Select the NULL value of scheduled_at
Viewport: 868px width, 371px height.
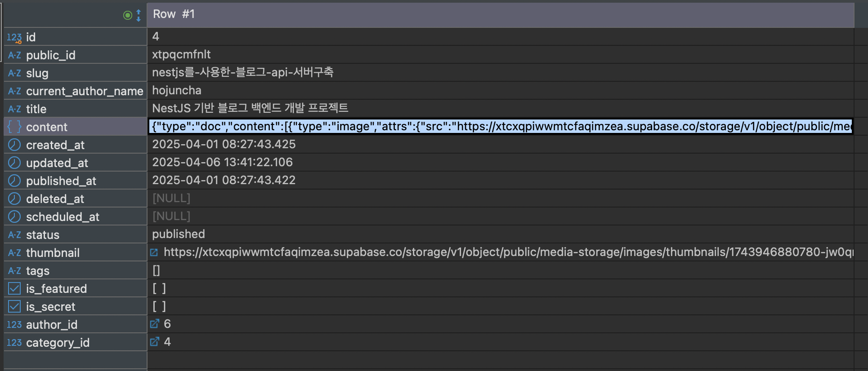tap(171, 216)
